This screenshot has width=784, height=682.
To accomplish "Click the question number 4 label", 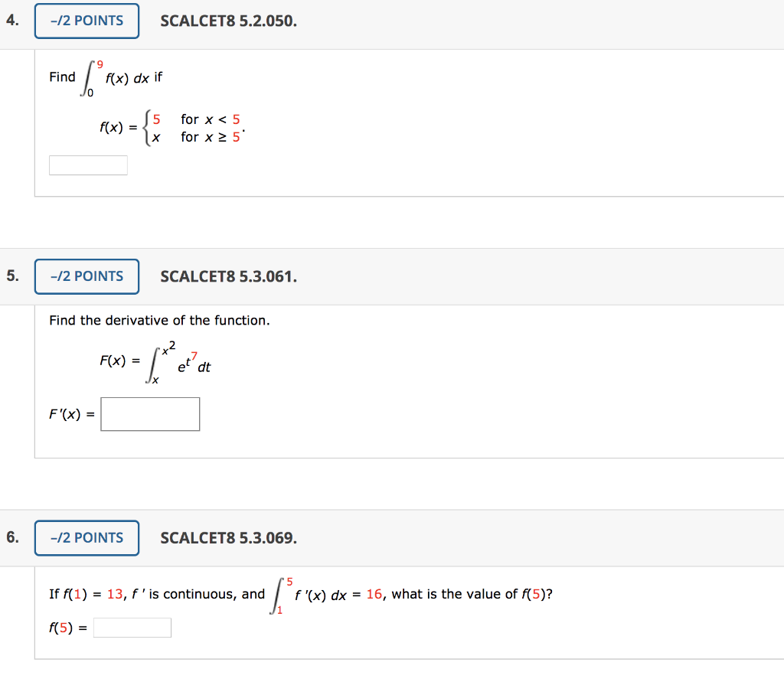I will pyautogui.click(x=11, y=21).
